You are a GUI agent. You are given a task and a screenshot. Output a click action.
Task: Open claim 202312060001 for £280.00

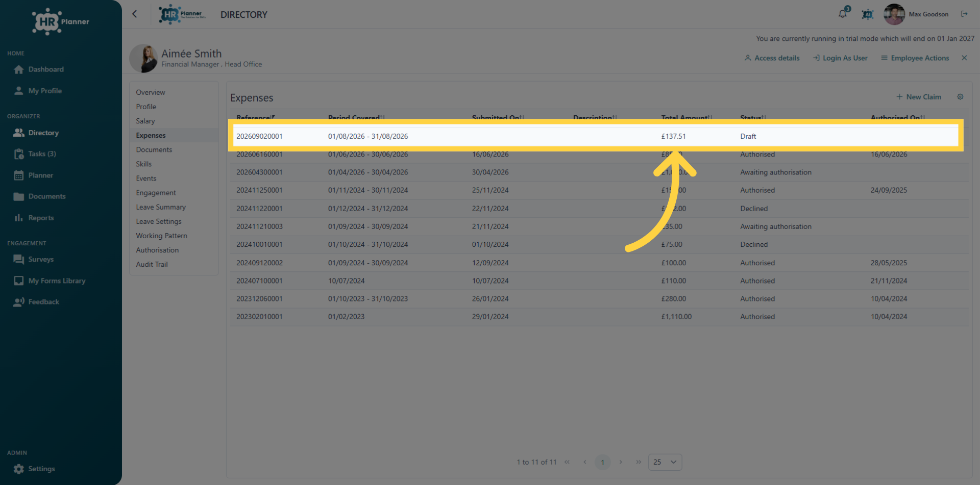(599, 299)
